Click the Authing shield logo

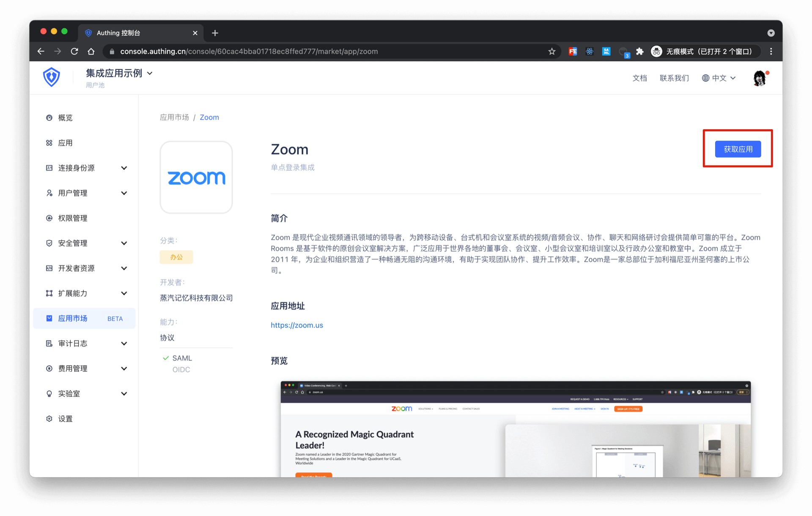click(x=51, y=77)
